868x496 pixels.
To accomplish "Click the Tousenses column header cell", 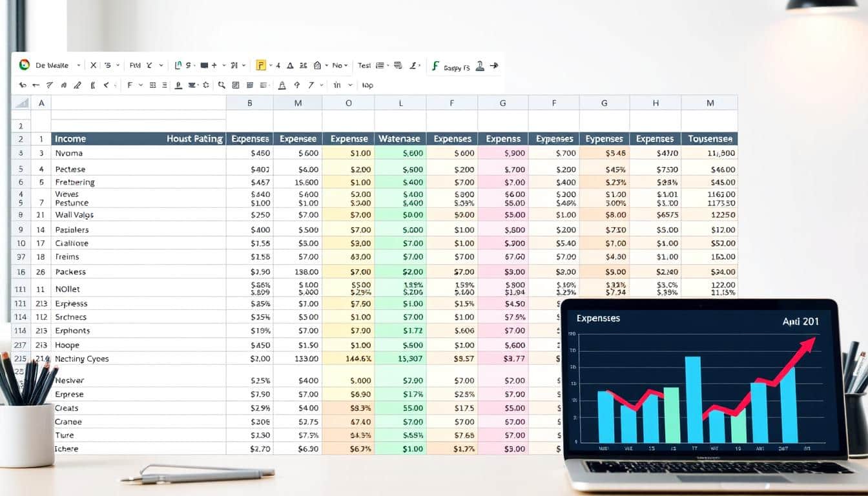I will (710, 139).
